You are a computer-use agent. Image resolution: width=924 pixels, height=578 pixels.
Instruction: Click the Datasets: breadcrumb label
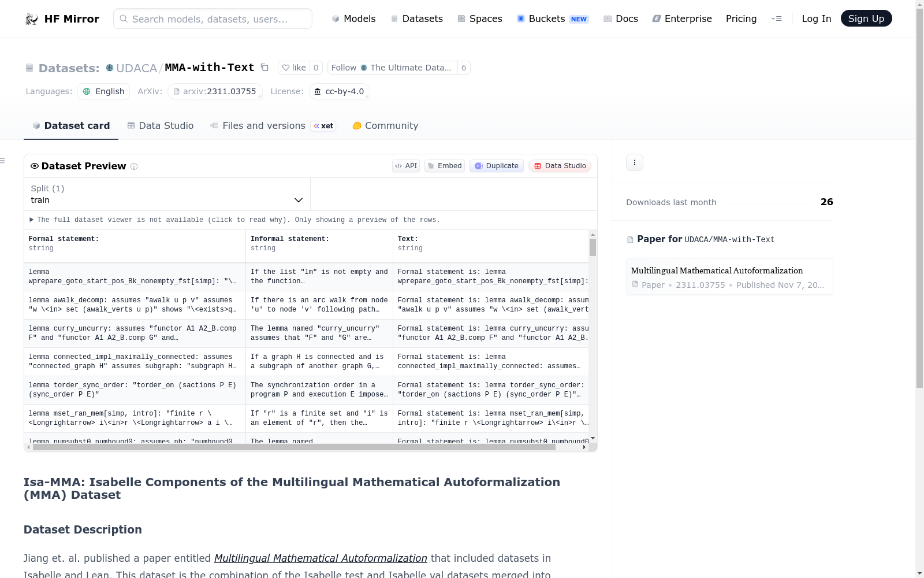coord(69,68)
